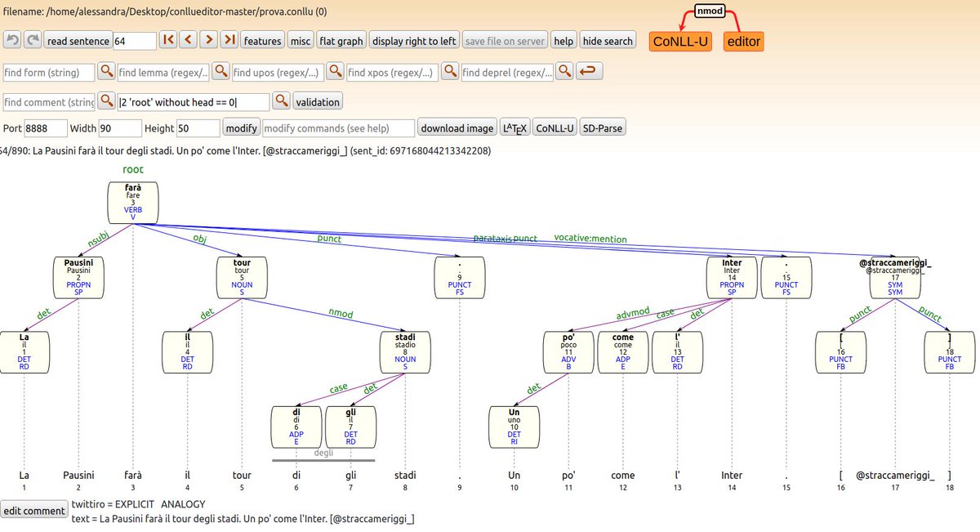This screenshot has height=532, width=980.
Task: Redo the reverted change
Action: (33, 38)
